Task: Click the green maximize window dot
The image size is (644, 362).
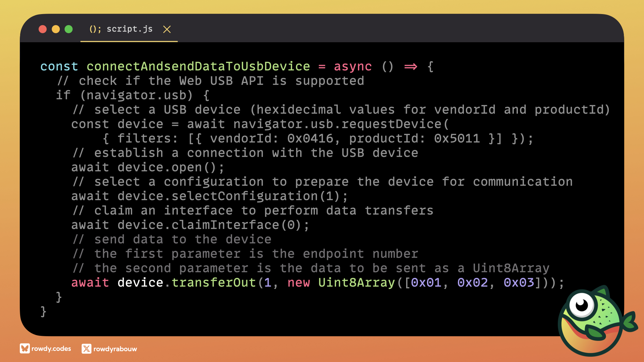Action: pyautogui.click(x=69, y=29)
